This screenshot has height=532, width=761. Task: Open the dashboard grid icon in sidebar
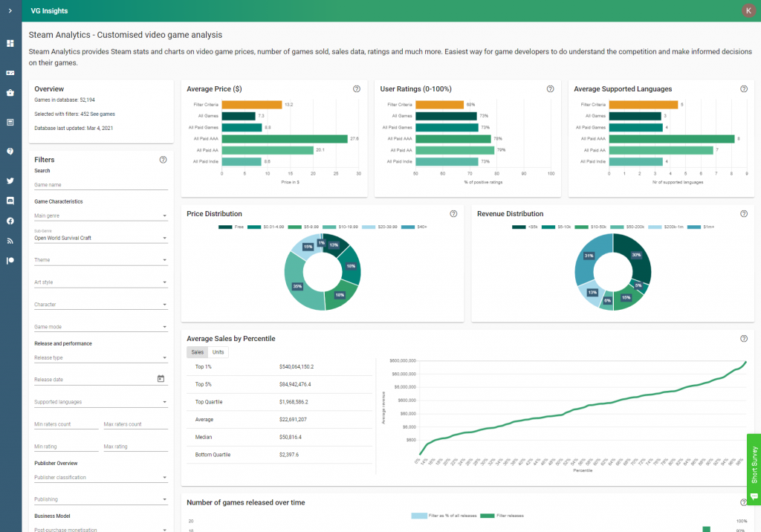tap(10, 43)
